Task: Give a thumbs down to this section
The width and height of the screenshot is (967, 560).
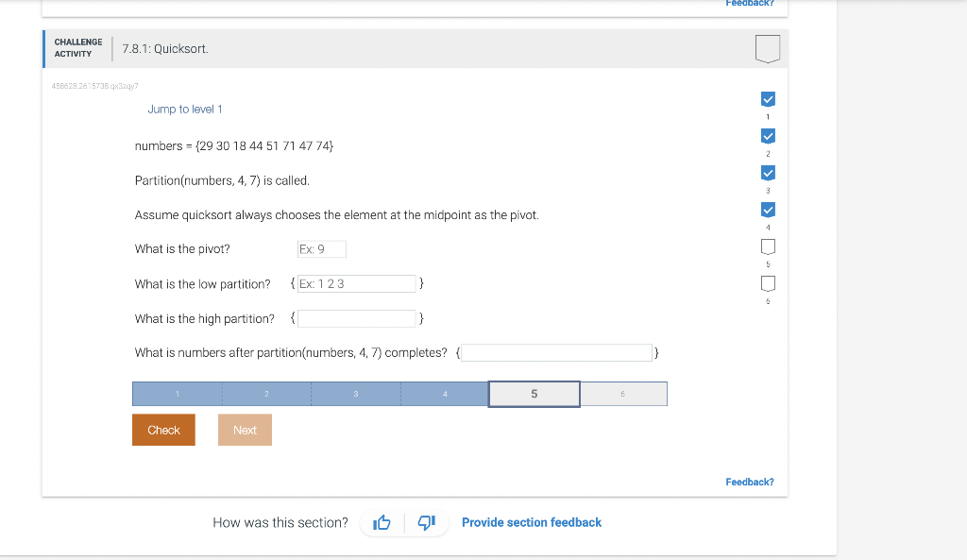Action: [426, 522]
